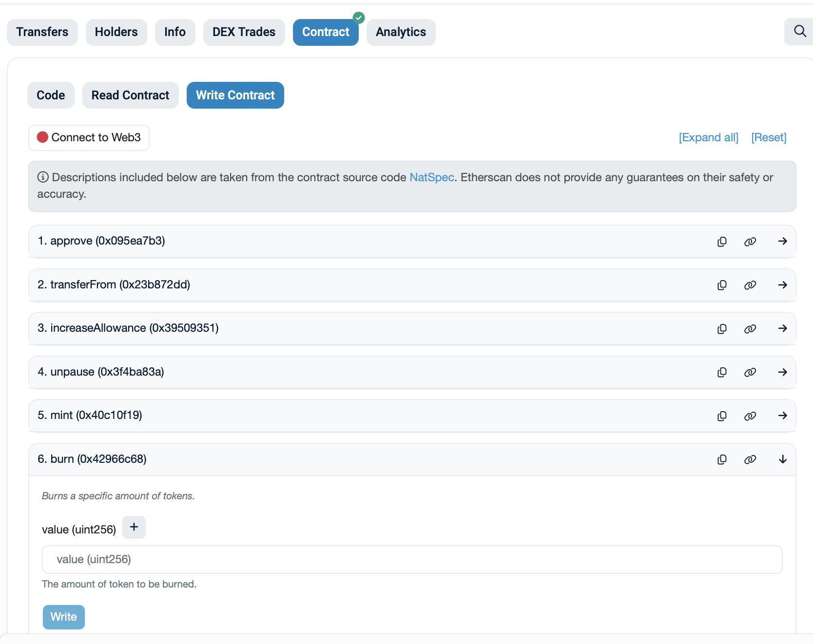This screenshot has width=813, height=644.
Task: Copy permalink for increaseAllowance function
Action: coord(750,329)
